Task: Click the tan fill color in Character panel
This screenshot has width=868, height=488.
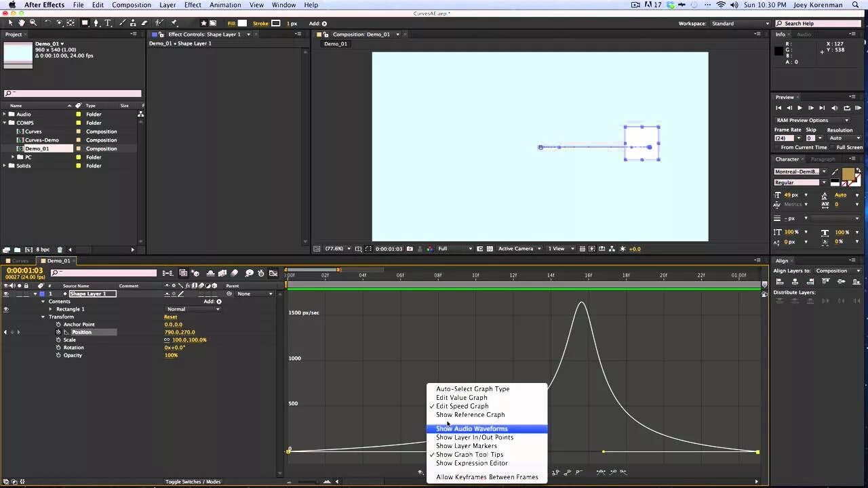Action: (x=848, y=174)
